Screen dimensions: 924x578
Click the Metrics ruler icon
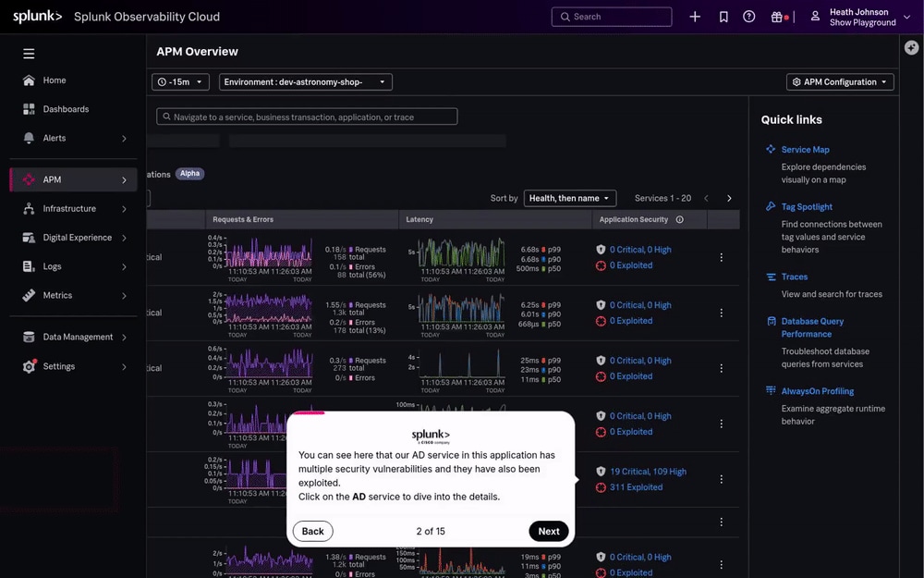[29, 296]
